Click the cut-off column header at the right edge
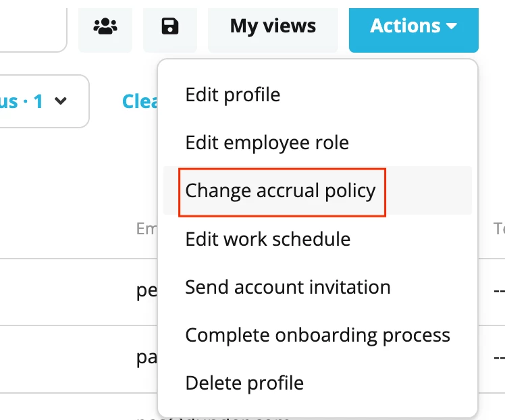 pyautogui.click(x=499, y=229)
